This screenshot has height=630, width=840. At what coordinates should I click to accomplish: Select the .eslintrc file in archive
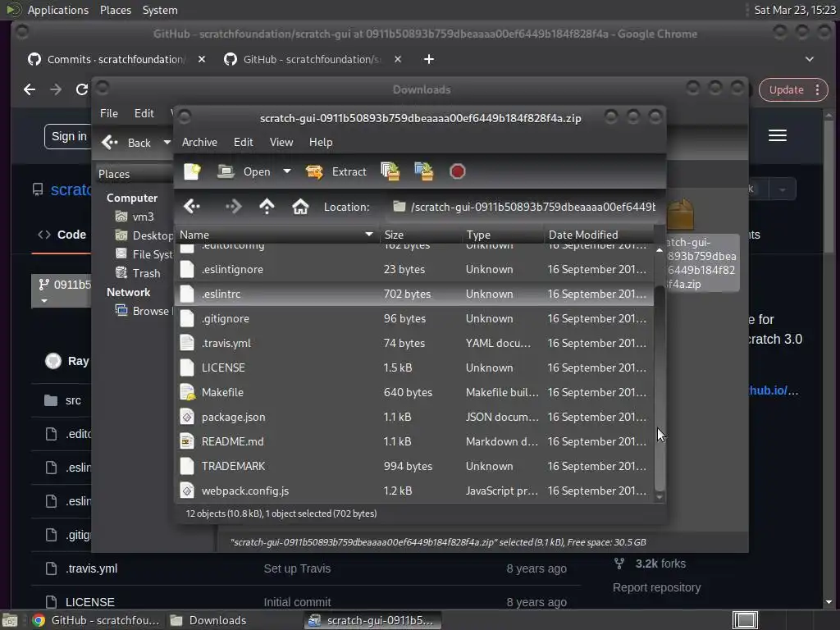click(x=414, y=294)
